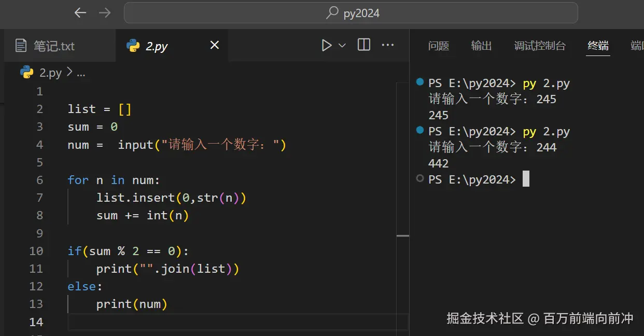Open the 端口 panel tab
The width and height of the screenshot is (644, 336).
(637, 46)
